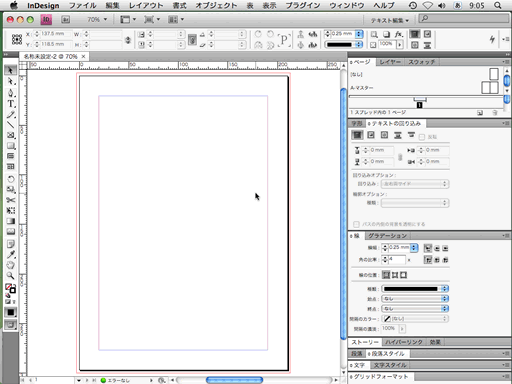Screen dimensions: 512x384
Task: Open the screen mode dropdown in application bar
Action: pos(152,20)
